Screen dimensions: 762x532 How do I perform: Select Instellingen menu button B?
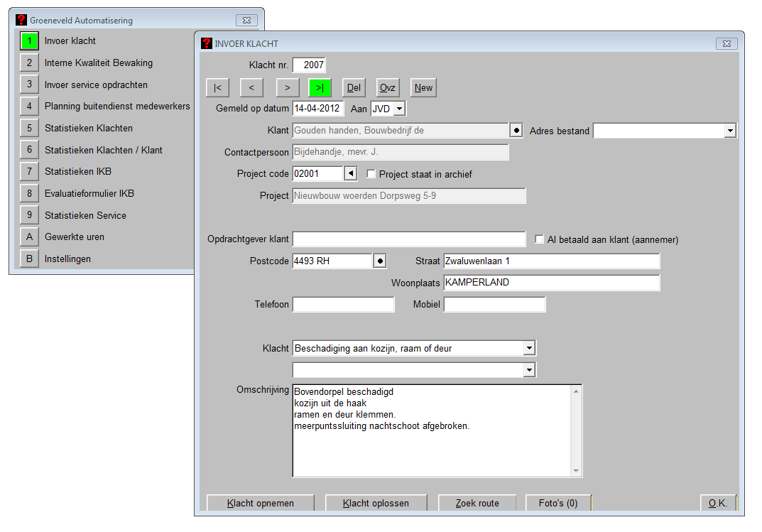pyautogui.click(x=29, y=259)
